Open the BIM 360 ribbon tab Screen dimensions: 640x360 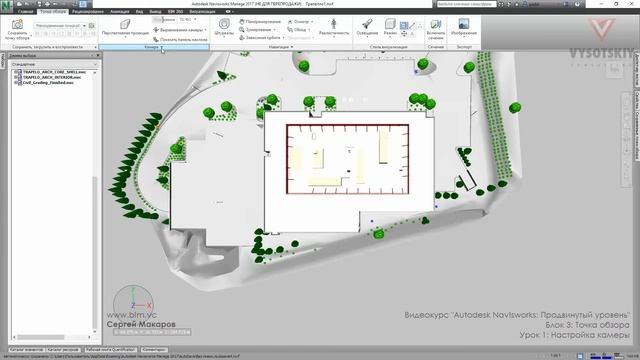pyautogui.click(x=176, y=11)
